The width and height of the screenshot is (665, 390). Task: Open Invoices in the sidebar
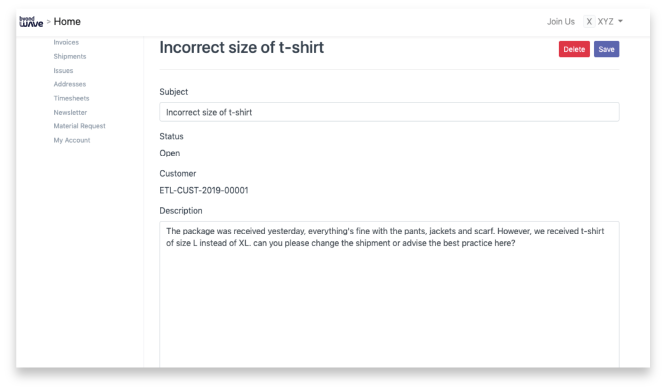66,42
